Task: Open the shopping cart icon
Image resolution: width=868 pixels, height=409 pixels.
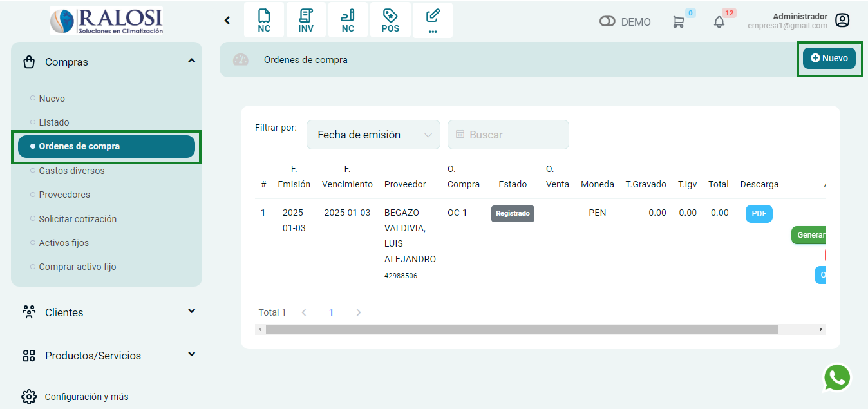Action: click(678, 22)
